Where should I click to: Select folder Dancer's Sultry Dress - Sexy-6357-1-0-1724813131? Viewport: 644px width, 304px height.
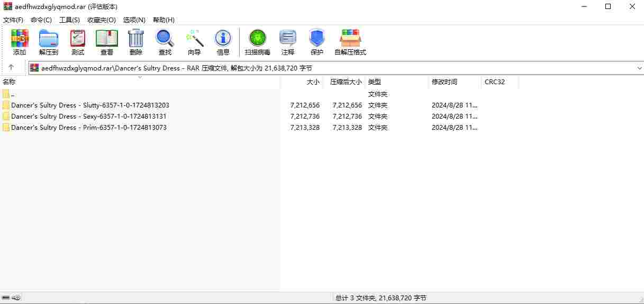tap(89, 116)
